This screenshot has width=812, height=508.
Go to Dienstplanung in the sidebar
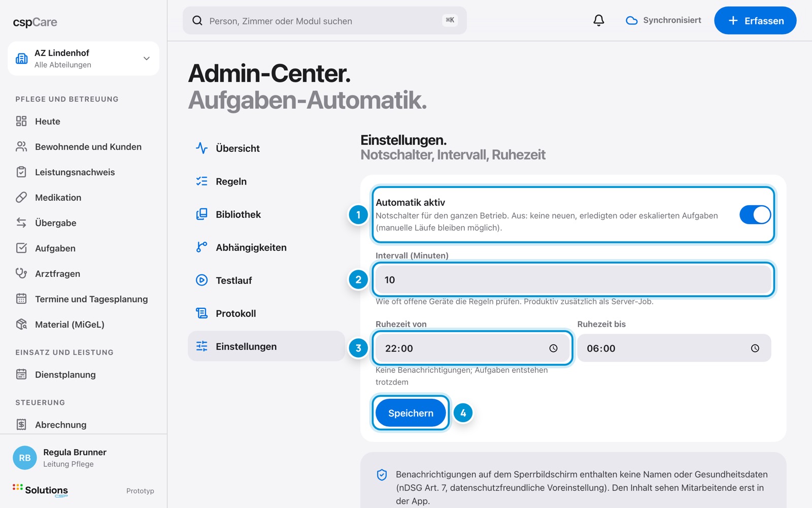[83, 374]
